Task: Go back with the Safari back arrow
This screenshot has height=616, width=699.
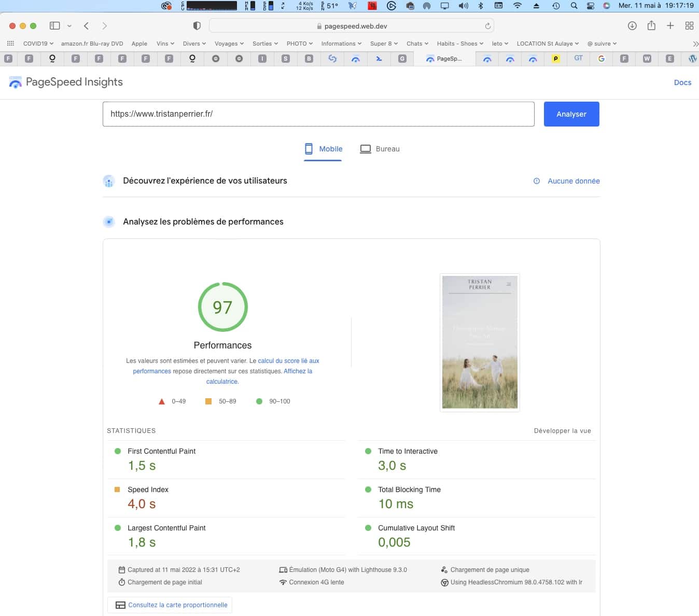Action: pyautogui.click(x=87, y=25)
